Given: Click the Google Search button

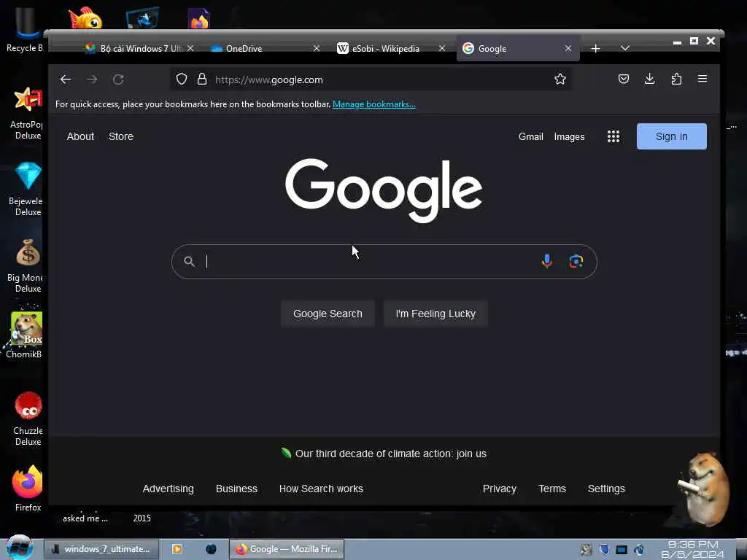Looking at the screenshot, I should [x=328, y=314].
